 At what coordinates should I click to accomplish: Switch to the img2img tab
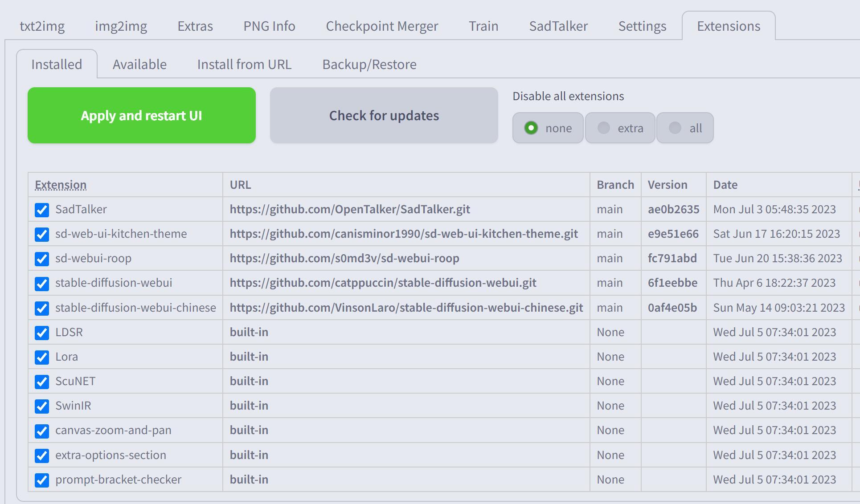121,26
